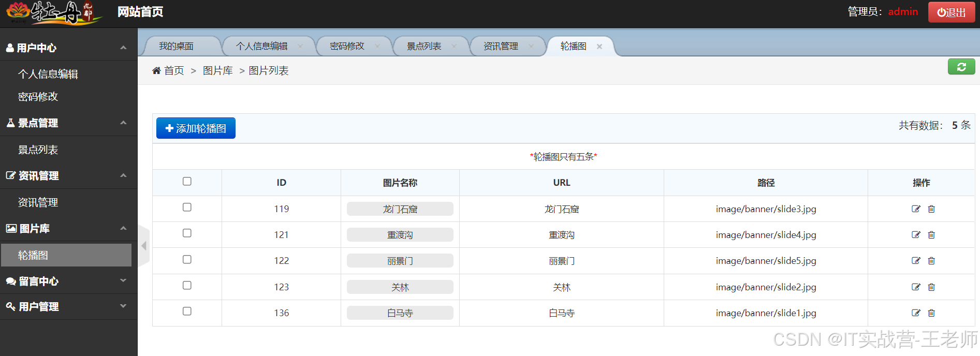Viewport: 980px width, 356px height.
Task: Click the red 退出 logout button
Action: tap(952, 12)
